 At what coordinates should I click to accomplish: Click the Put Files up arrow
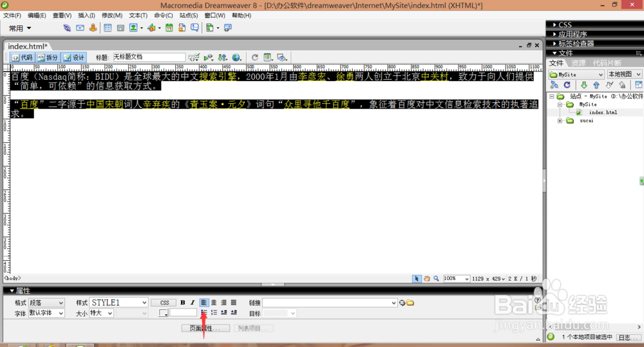coord(596,85)
